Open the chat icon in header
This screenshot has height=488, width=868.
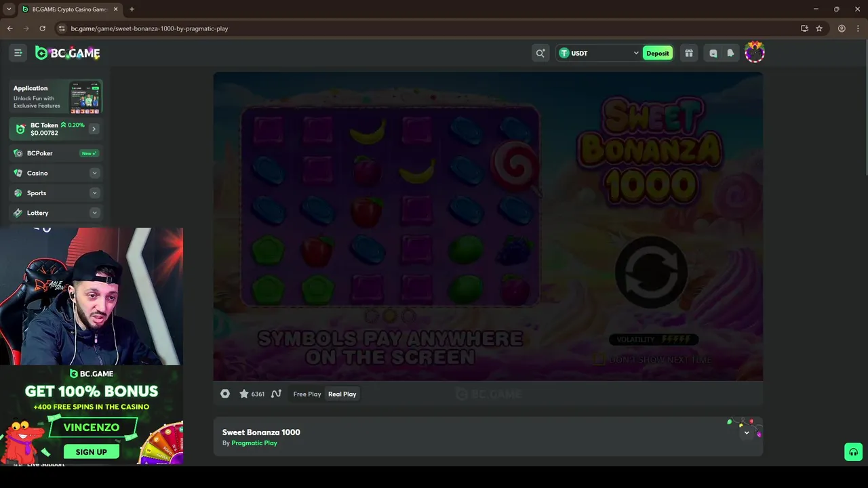713,53
